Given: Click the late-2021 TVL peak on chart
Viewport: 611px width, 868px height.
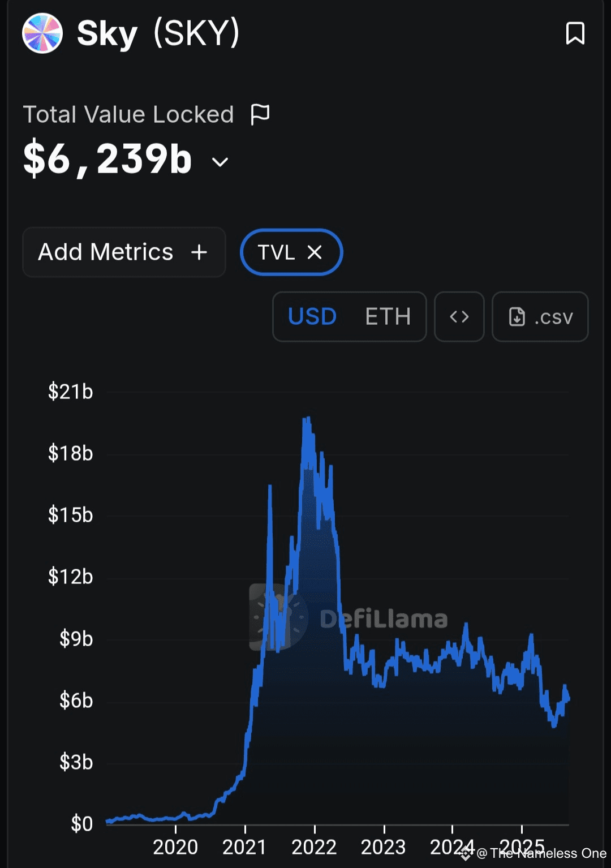Looking at the screenshot, I should pyautogui.click(x=307, y=419).
